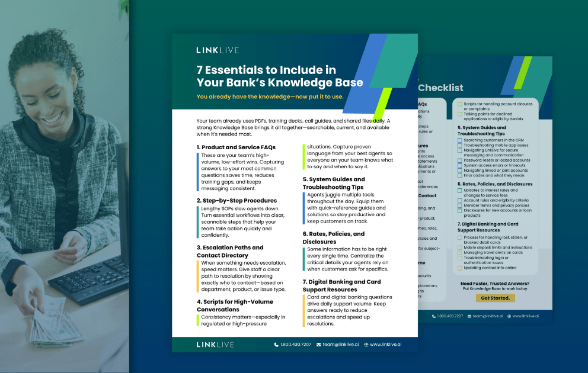Click the LINKLIVE logo in the front page footer
Viewport: 588px width, 373px height.
coord(218,344)
